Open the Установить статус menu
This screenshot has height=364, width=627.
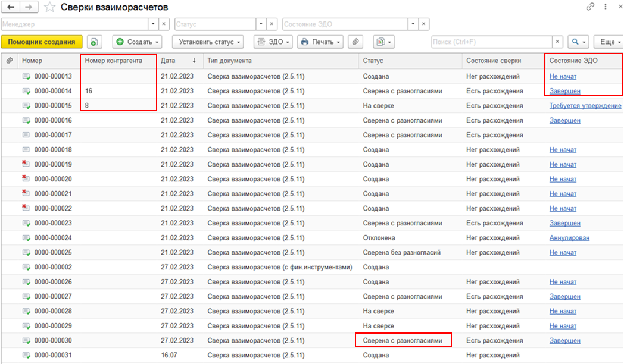coord(208,42)
